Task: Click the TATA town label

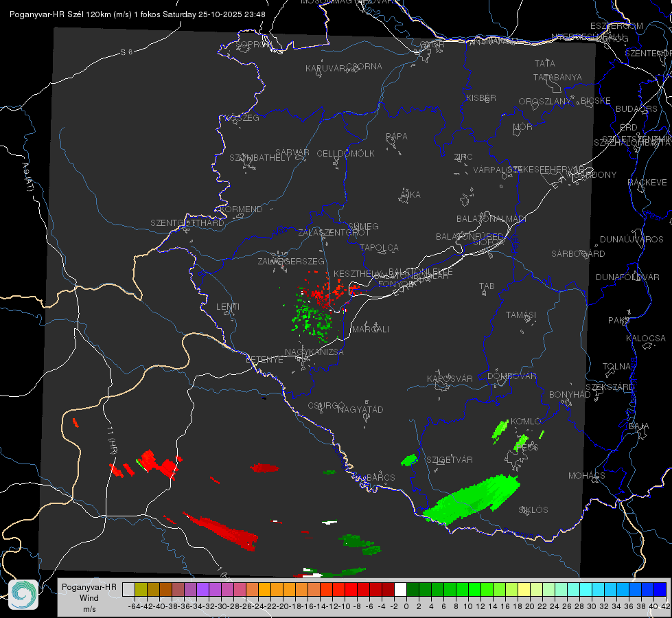Action: tap(545, 63)
